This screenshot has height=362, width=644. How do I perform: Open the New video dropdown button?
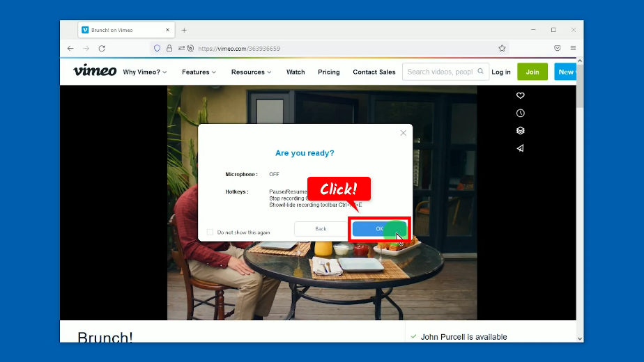point(565,72)
